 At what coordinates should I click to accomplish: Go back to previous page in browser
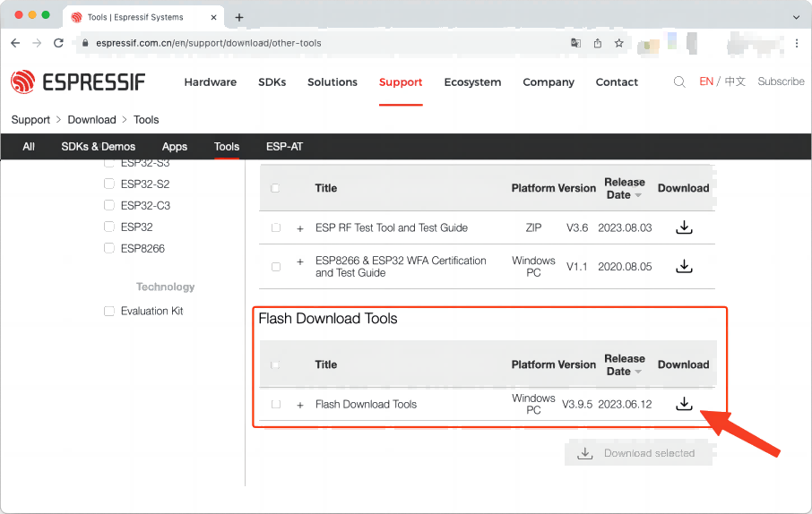point(15,43)
